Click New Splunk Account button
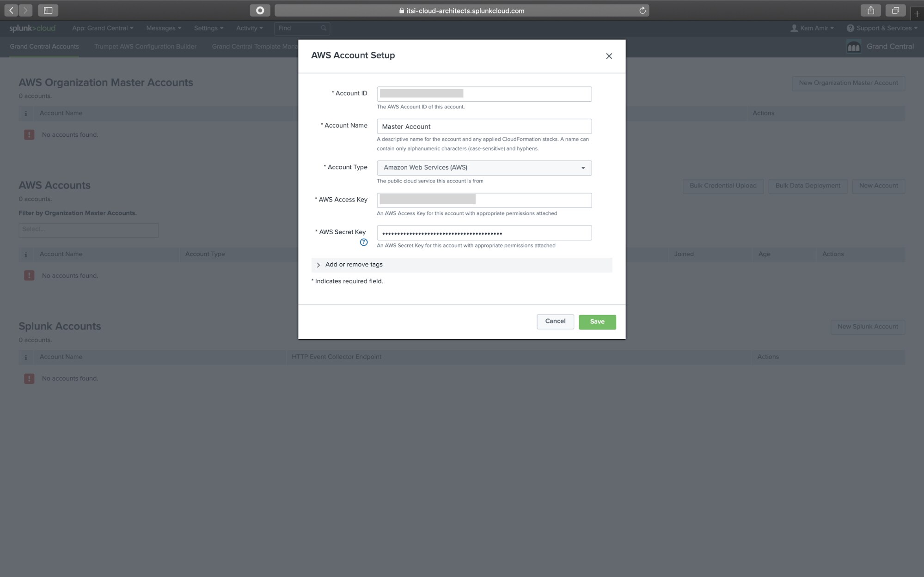The image size is (924, 577). (x=868, y=327)
